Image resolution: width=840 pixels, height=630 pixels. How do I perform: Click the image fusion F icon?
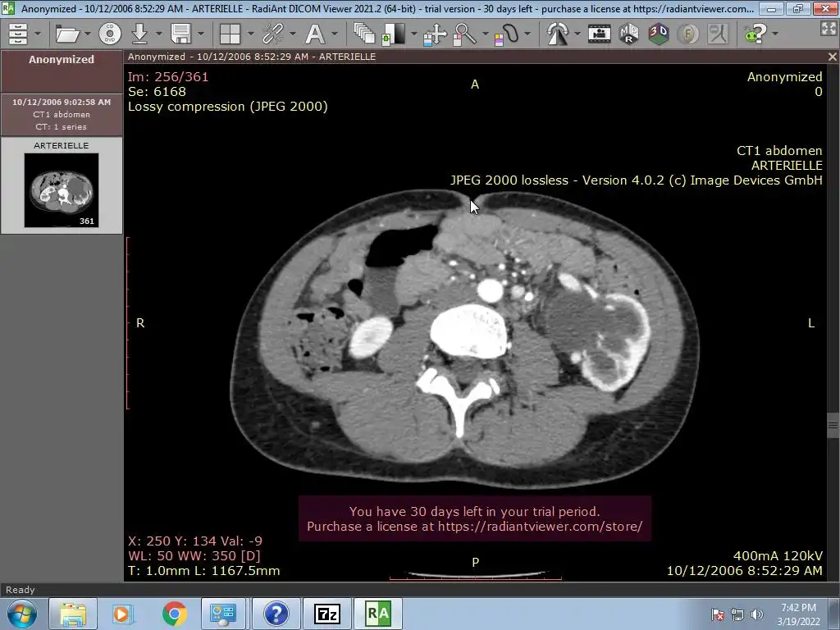688,34
